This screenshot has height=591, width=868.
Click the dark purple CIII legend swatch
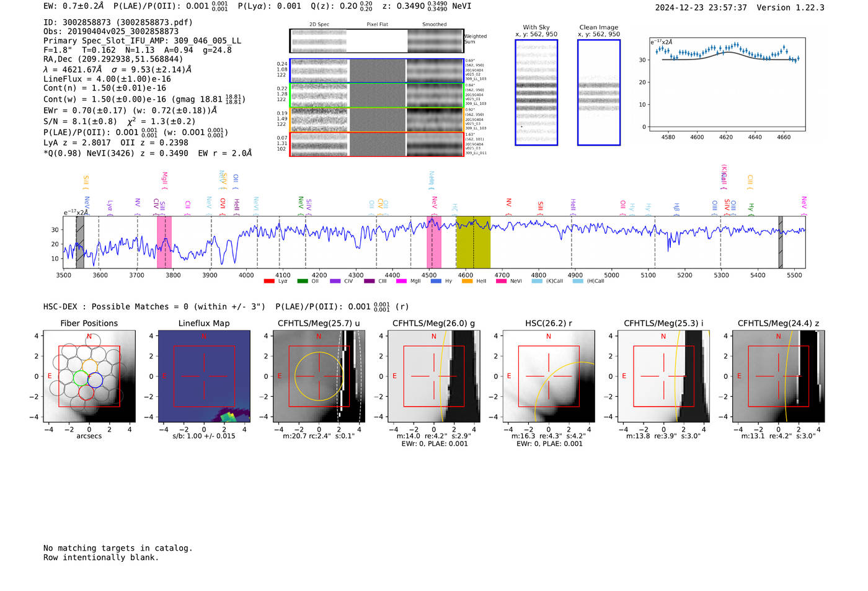(370, 281)
